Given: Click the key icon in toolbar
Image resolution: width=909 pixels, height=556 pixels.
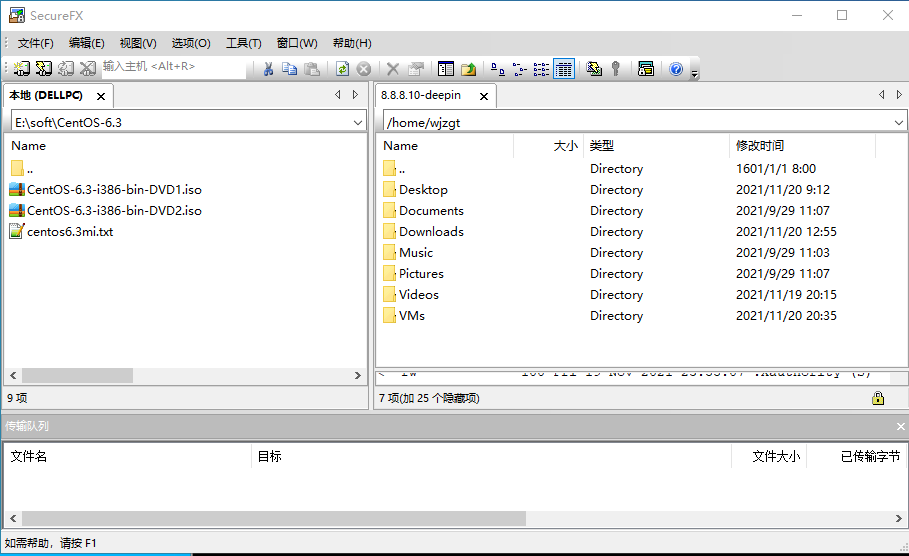Looking at the screenshot, I should pyautogui.click(x=616, y=69).
